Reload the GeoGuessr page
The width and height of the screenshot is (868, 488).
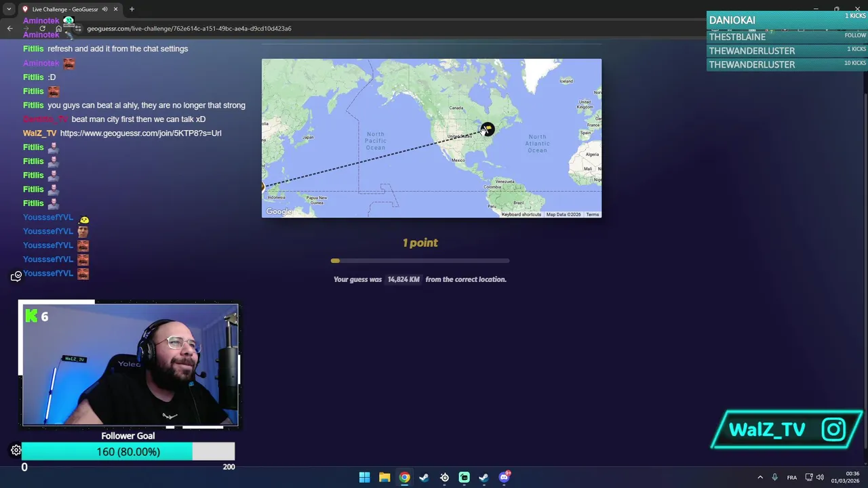(42, 28)
